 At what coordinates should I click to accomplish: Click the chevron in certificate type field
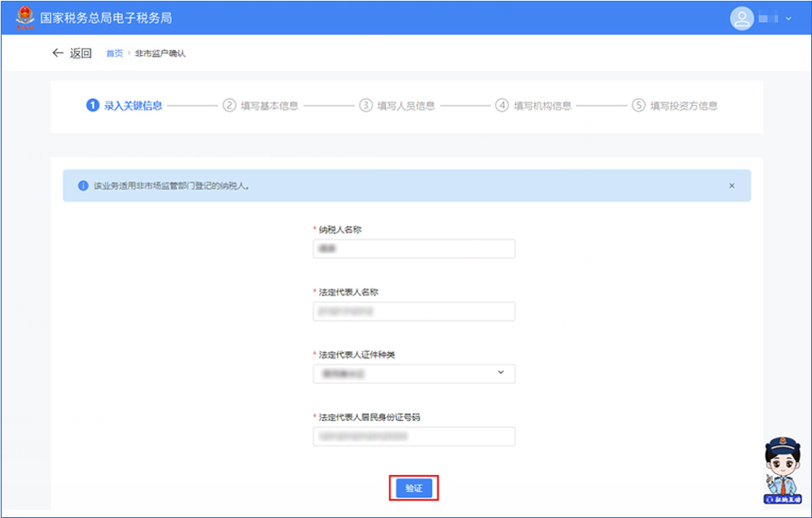coord(500,373)
